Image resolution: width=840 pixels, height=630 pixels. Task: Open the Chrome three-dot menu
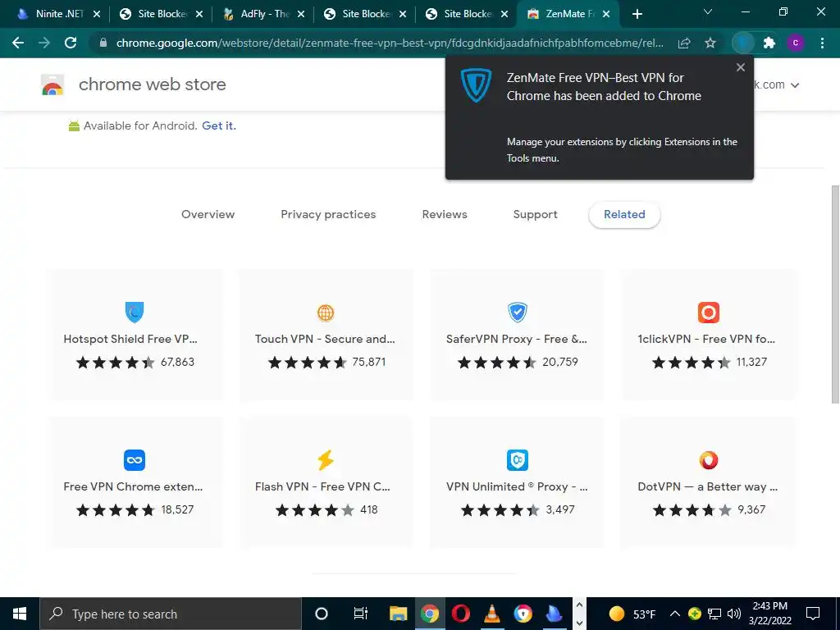coord(822,43)
